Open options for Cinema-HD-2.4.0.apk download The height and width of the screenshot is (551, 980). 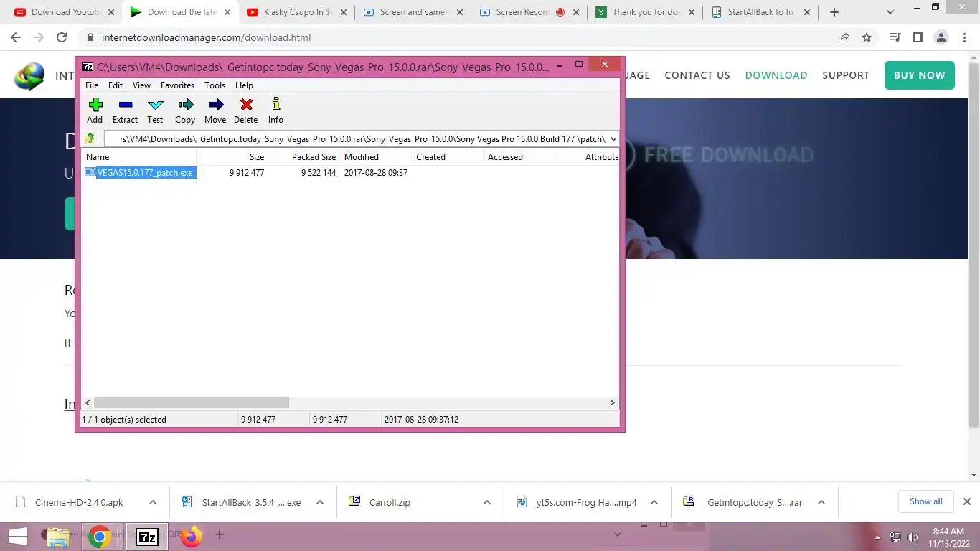point(153,503)
